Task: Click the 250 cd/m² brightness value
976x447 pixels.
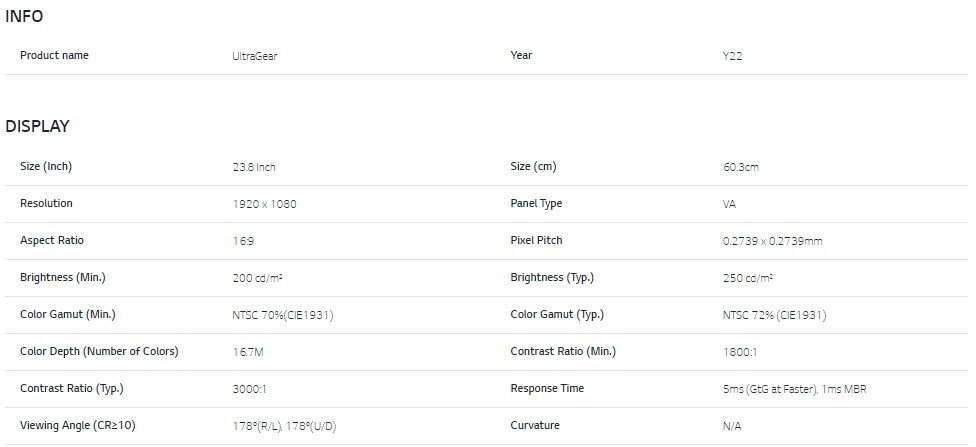Action: coord(748,278)
